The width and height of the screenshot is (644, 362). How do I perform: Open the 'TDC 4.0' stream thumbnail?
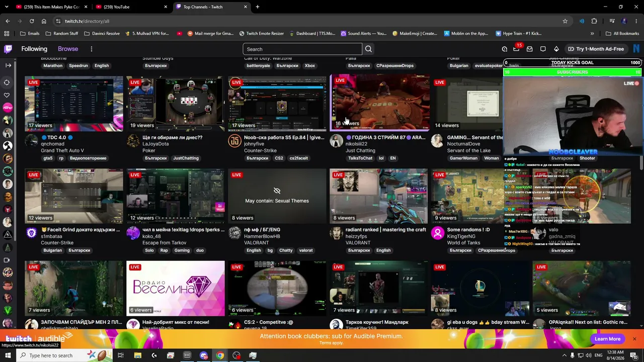point(74,104)
